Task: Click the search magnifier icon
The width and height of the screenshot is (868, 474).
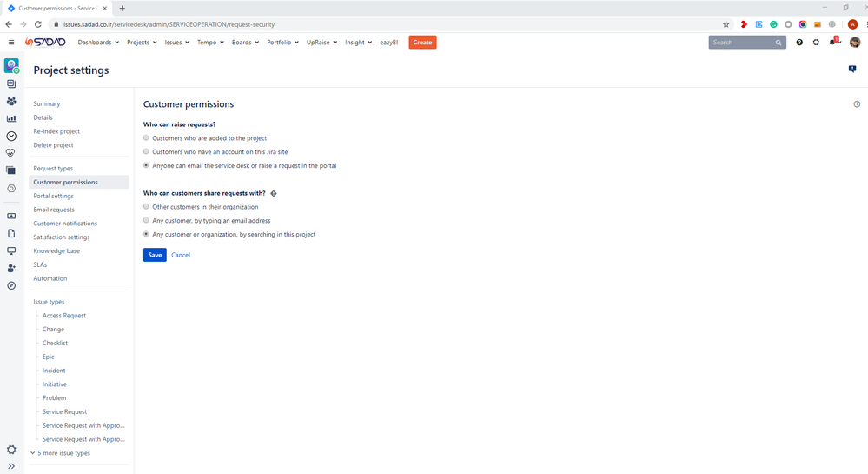Action: click(779, 43)
